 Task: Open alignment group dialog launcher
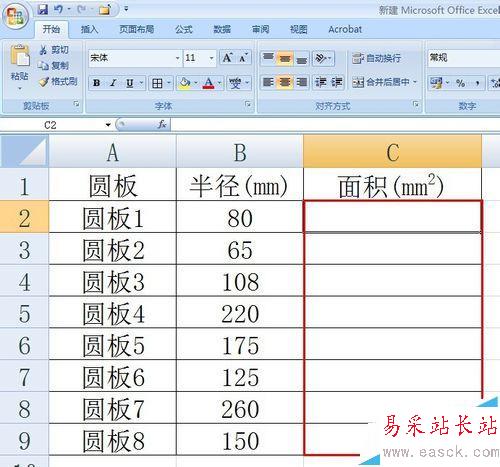pyautogui.click(x=416, y=104)
